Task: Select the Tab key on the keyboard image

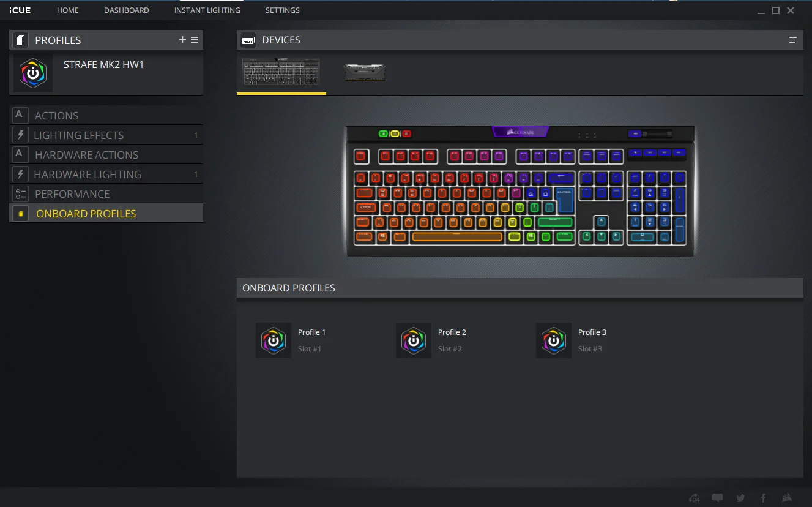Action: 364,193
